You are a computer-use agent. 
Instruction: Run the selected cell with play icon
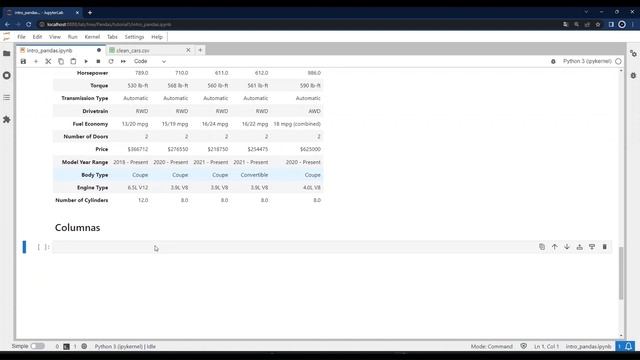pyautogui.click(x=86, y=61)
